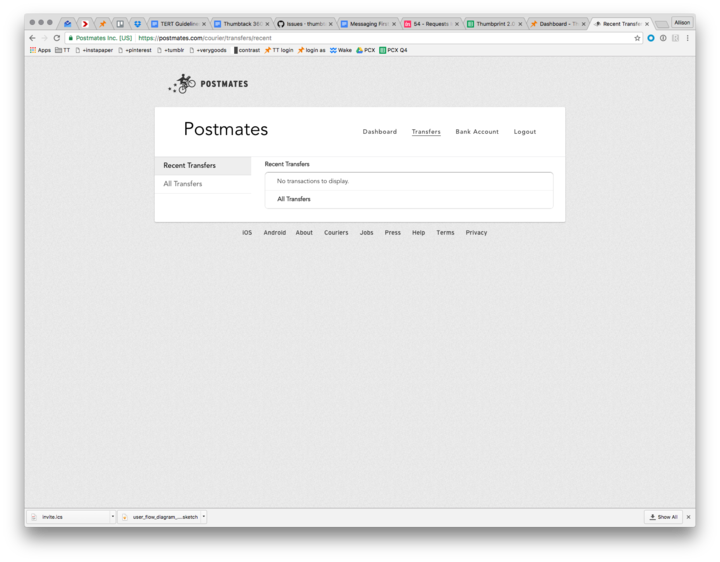The height and width of the screenshot is (562, 720).
Task: Click the +pinterest bookmarklet
Action: pos(135,50)
